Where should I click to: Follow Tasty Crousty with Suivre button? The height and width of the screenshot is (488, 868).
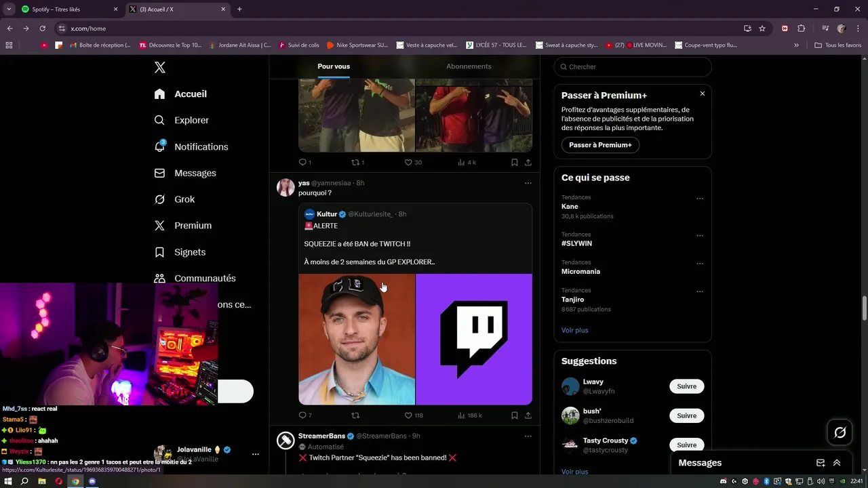coord(686,445)
